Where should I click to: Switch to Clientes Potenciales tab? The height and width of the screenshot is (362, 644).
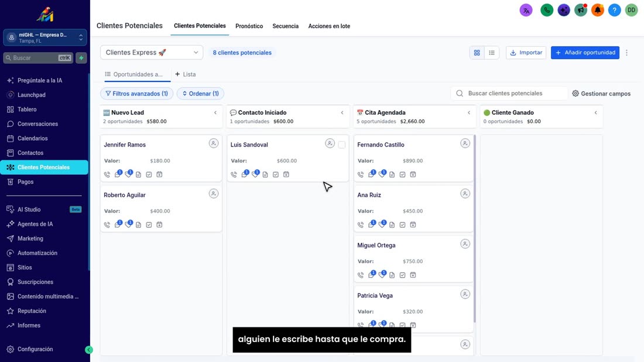[200, 26]
